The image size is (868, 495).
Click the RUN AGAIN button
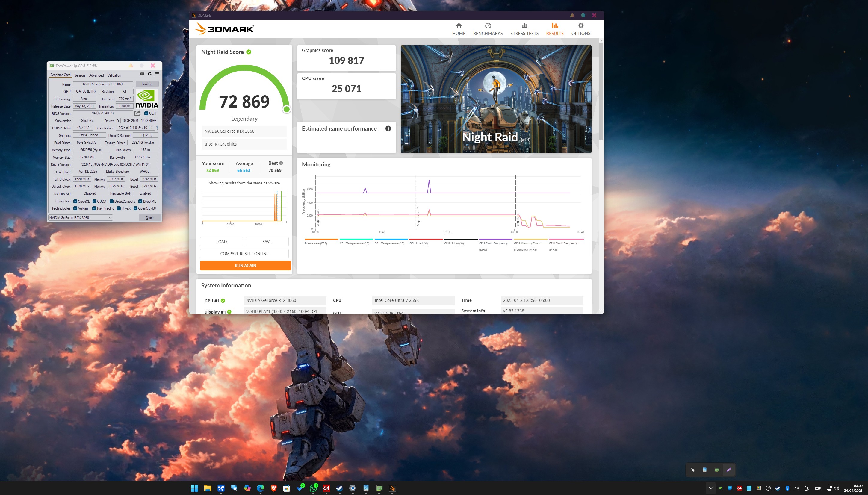click(x=245, y=266)
